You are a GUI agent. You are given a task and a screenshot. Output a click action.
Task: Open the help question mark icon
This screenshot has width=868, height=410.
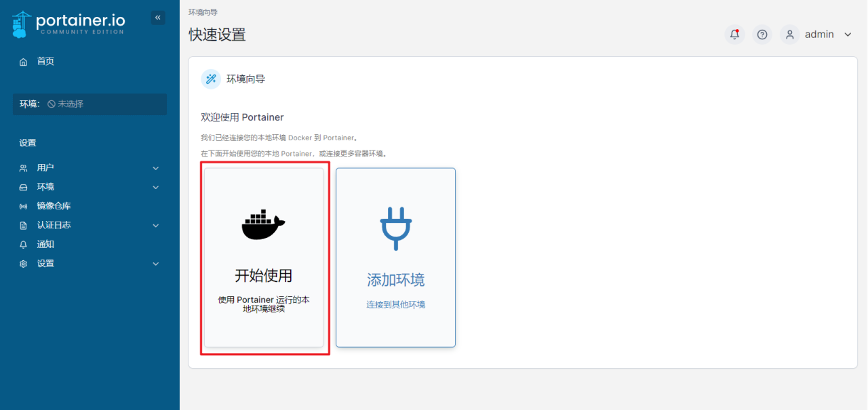762,35
